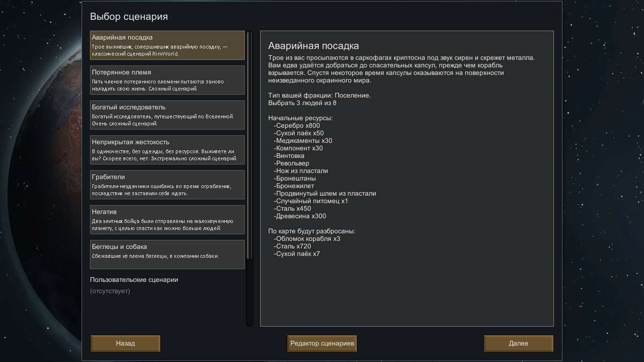The width and height of the screenshot is (644, 362).
Task: Click the -Древесина x300 line
Action: pos(299,216)
